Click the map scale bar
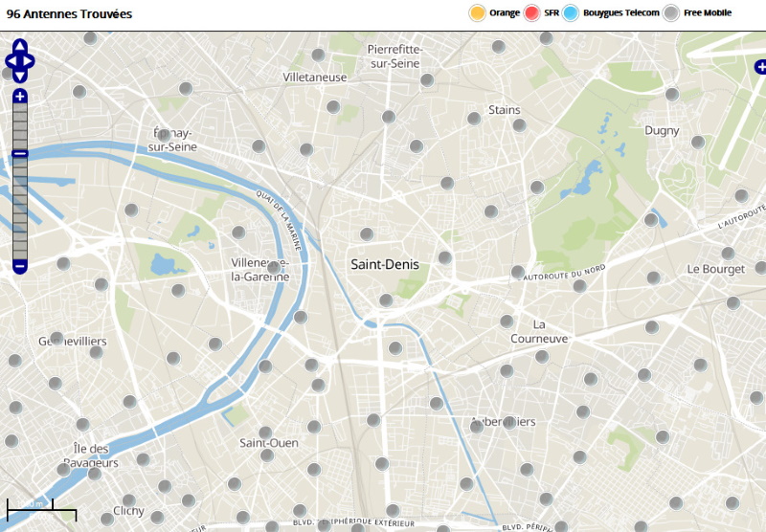The height and width of the screenshot is (532, 766). click(41, 510)
